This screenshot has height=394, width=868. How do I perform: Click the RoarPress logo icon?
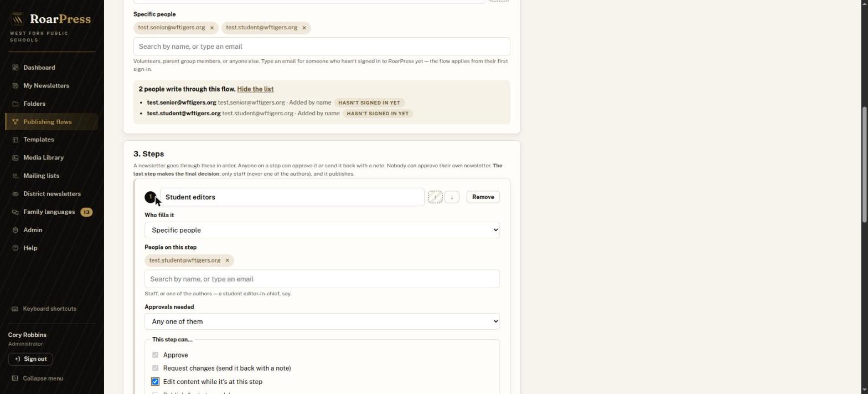pos(17,19)
